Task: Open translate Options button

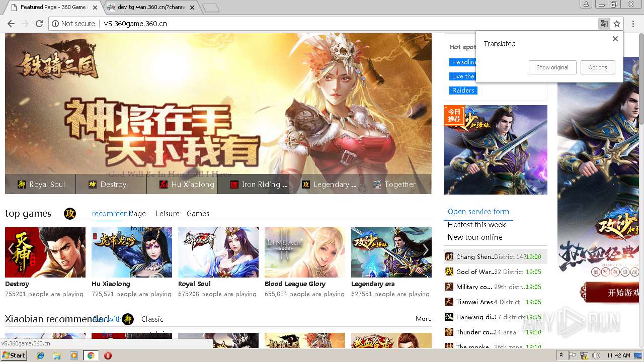Action: pos(598,67)
